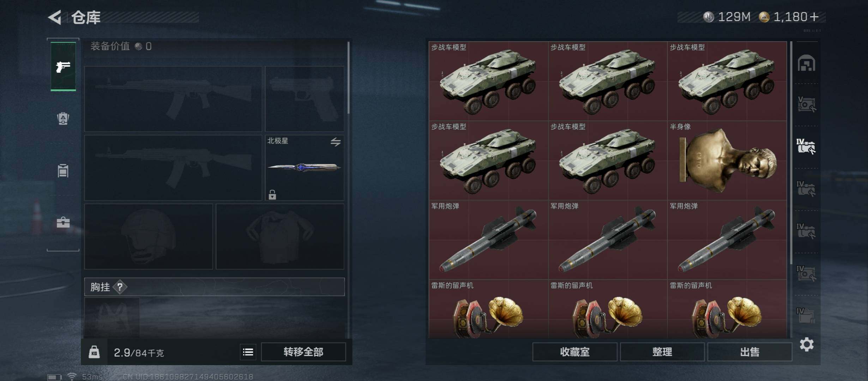Open the 收藏室 collection room
The height and width of the screenshot is (381, 868).
tap(575, 352)
